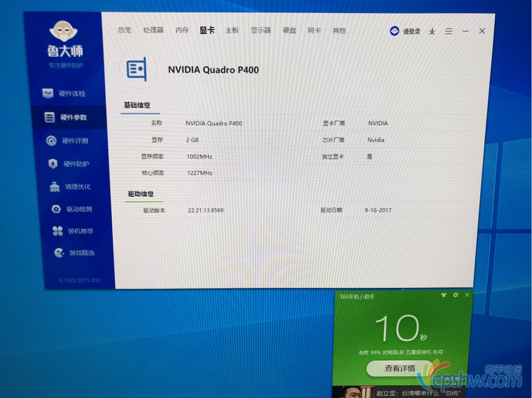Open the hamburger main menu

click(x=448, y=31)
